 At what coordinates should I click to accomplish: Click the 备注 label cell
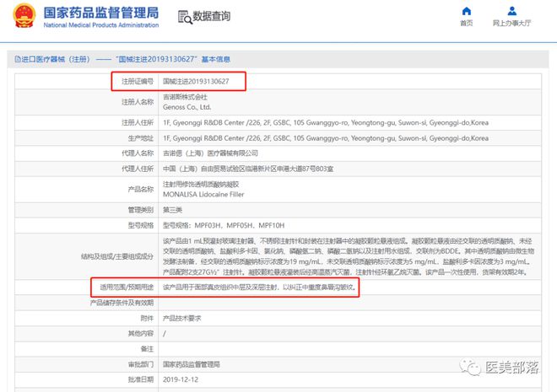(147, 349)
